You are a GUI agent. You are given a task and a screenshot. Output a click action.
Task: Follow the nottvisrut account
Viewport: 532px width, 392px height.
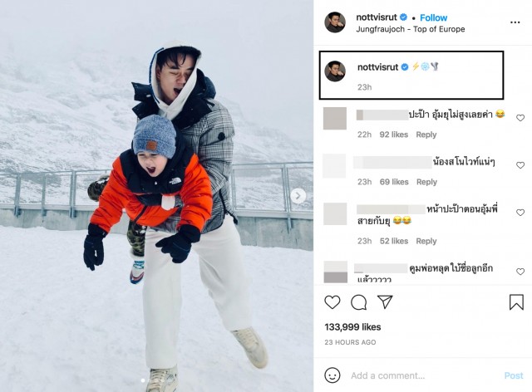pyautogui.click(x=433, y=17)
